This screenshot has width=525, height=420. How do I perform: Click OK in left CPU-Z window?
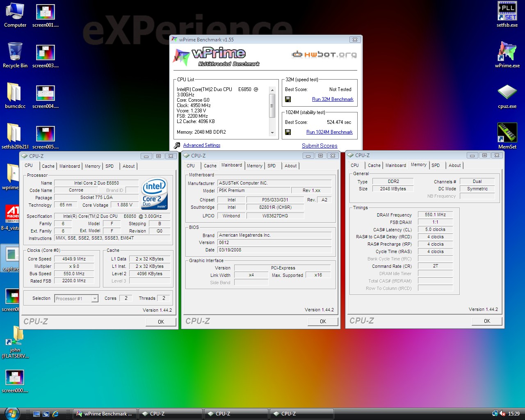(161, 322)
